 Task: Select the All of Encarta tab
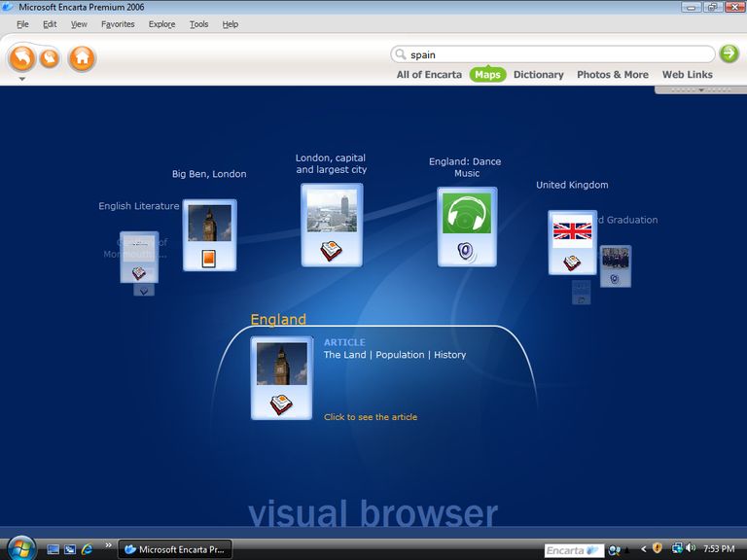click(x=429, y=75)
